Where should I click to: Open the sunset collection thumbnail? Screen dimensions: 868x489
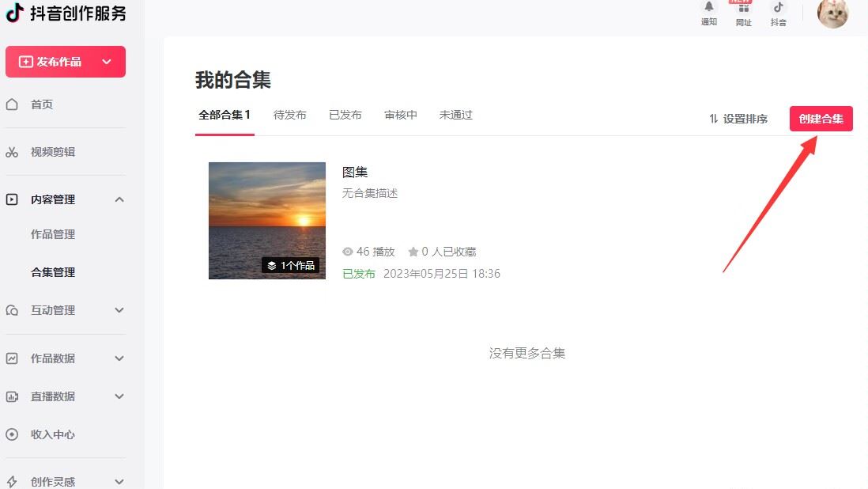tap(267, 221)
